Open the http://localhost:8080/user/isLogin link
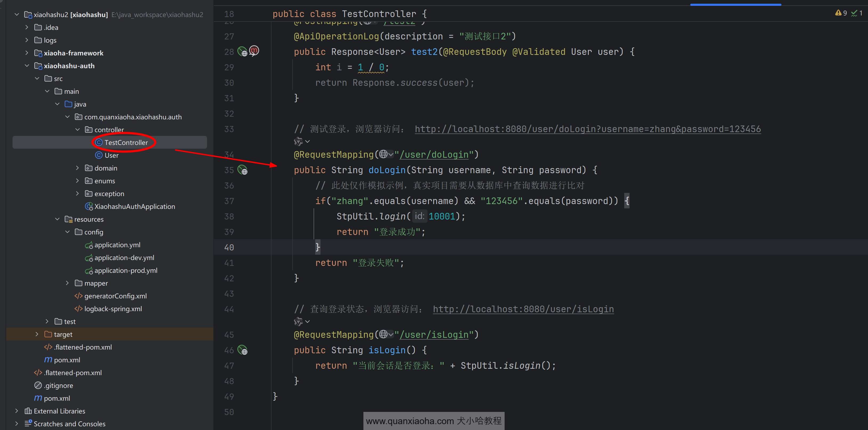868x430 pixels. click(523, 309)
